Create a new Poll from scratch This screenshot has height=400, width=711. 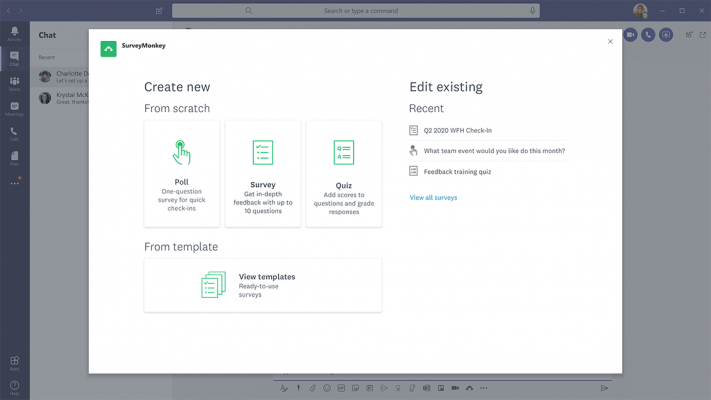[x=182, y=174]
